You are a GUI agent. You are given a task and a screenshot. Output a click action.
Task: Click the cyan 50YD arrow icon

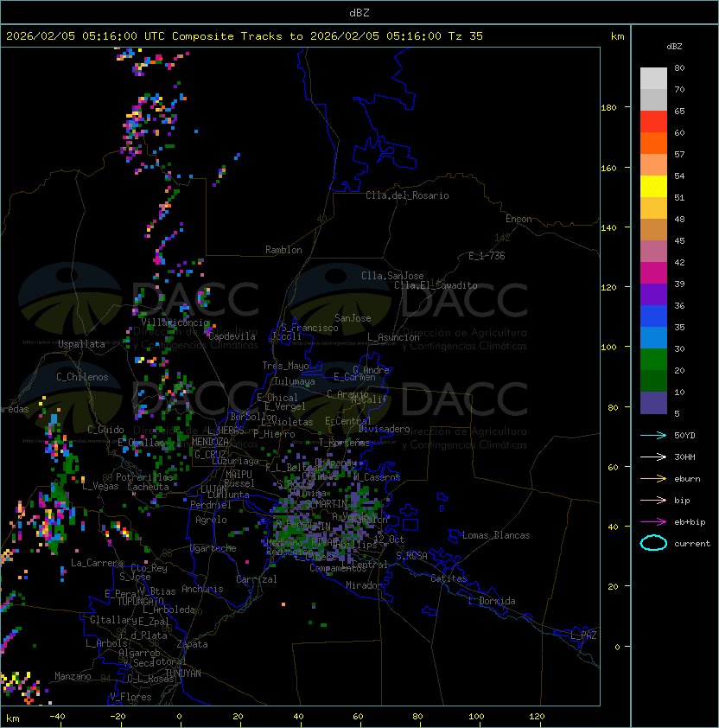tap(653, 435)
